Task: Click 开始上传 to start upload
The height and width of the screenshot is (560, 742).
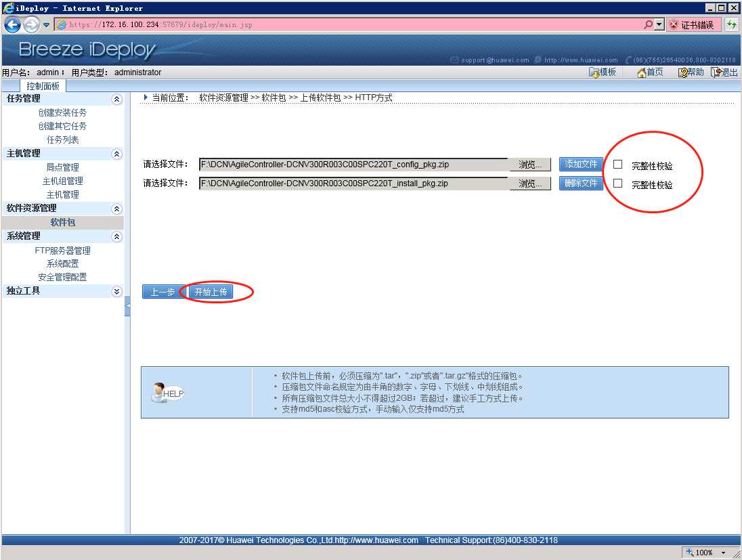Action: click(211, 292)
